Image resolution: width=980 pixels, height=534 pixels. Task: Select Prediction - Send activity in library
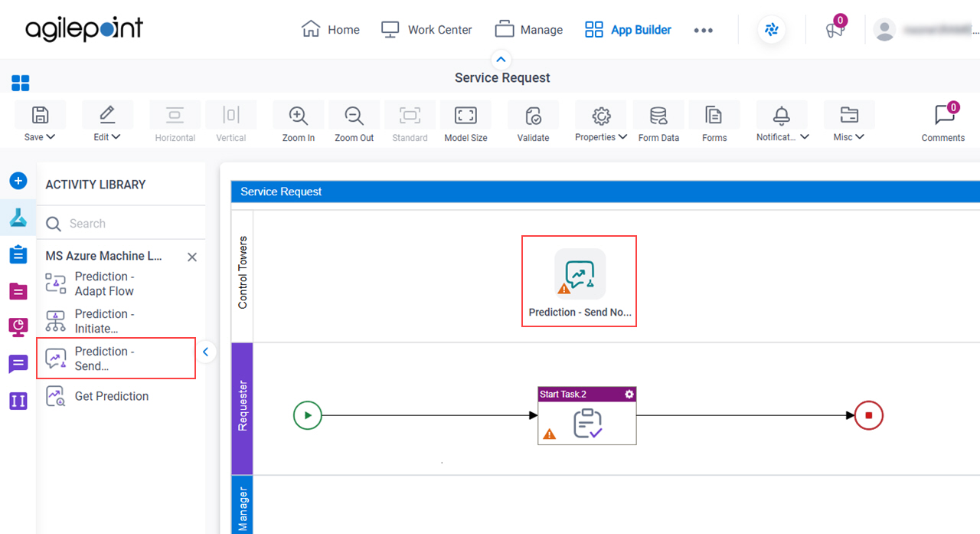(x=116, y=359)
